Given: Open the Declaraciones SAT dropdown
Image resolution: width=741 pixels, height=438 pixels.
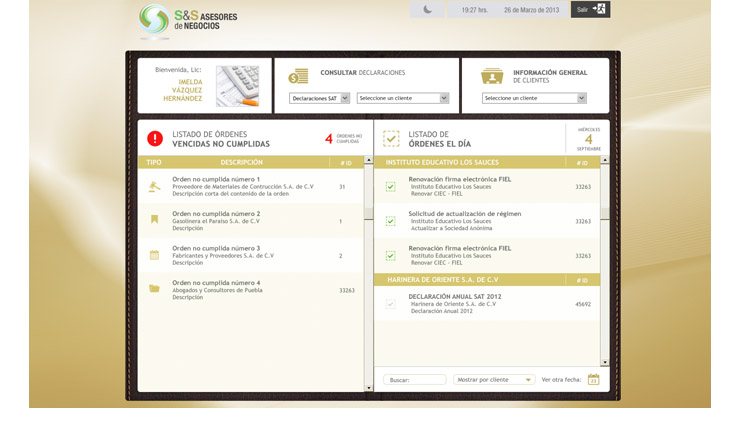Looking at the screenshot, I should pyautogui.click(x=319, y=98).
